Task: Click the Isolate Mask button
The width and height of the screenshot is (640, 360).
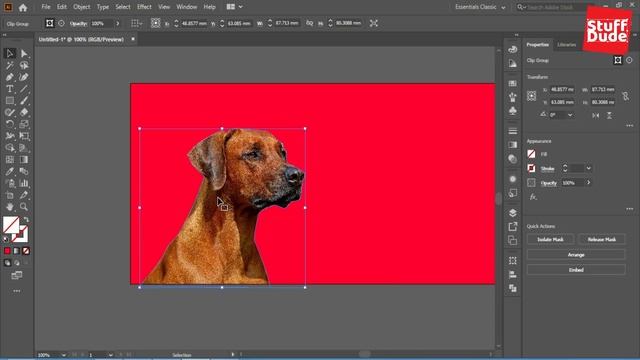Action: point(550,240)
